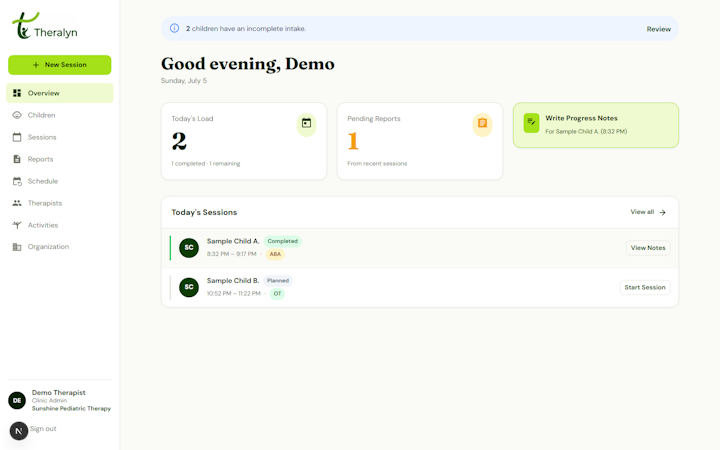Click the '2 children have an incomplete intake.' text
Viewport: 720px width, 450px height.
[246, 28]
